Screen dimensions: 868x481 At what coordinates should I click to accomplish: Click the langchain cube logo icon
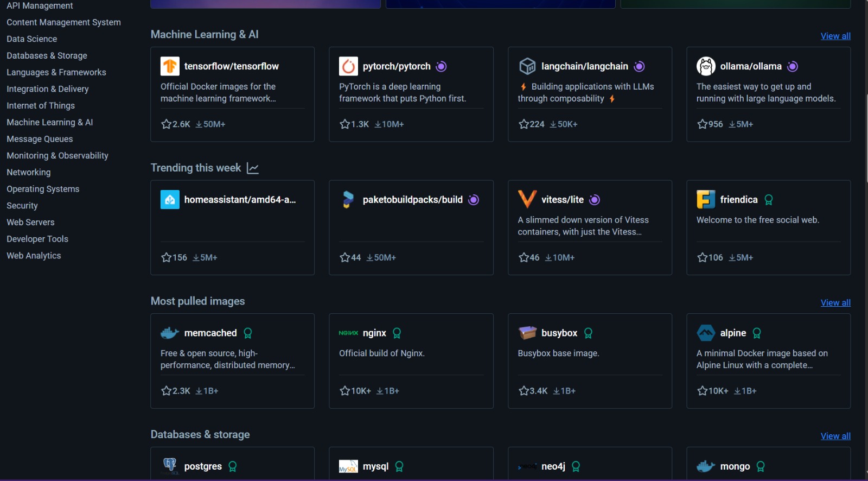point(527,66)
